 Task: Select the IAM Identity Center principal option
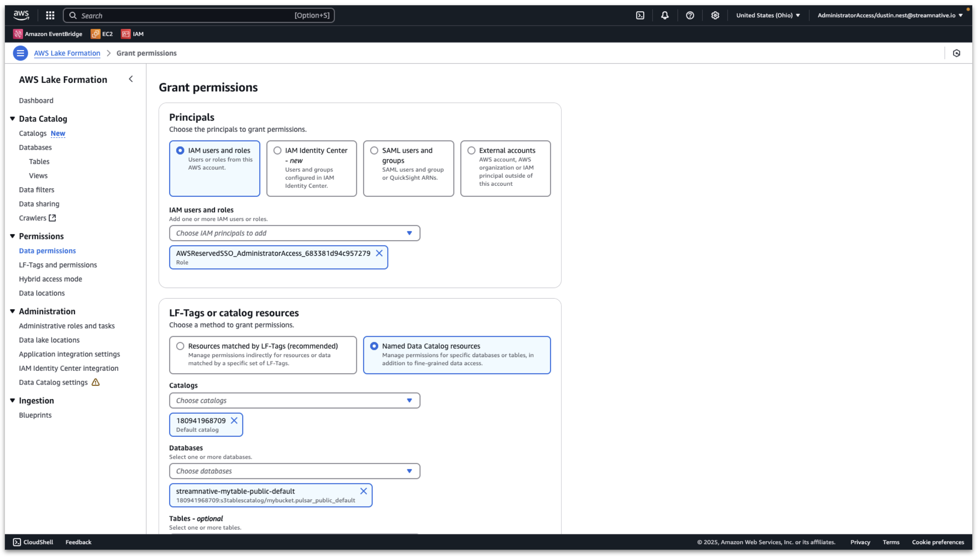click(x=277, y=151)
